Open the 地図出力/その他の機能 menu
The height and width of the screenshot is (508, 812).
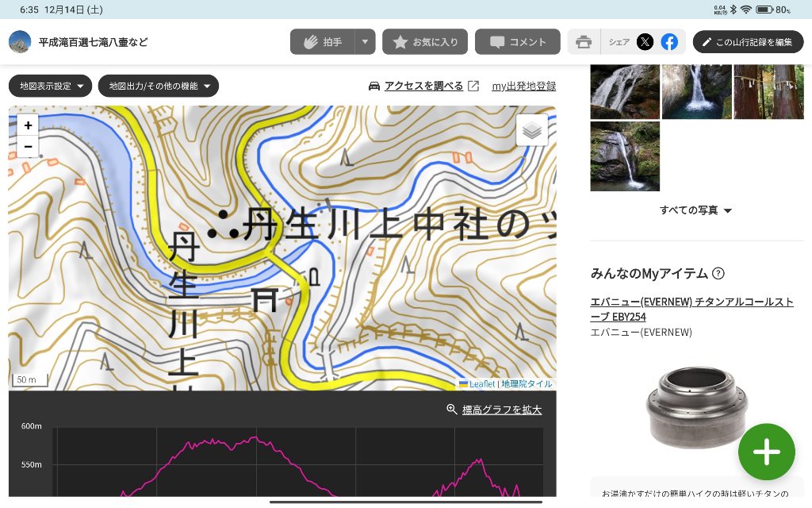click(159, 86)
